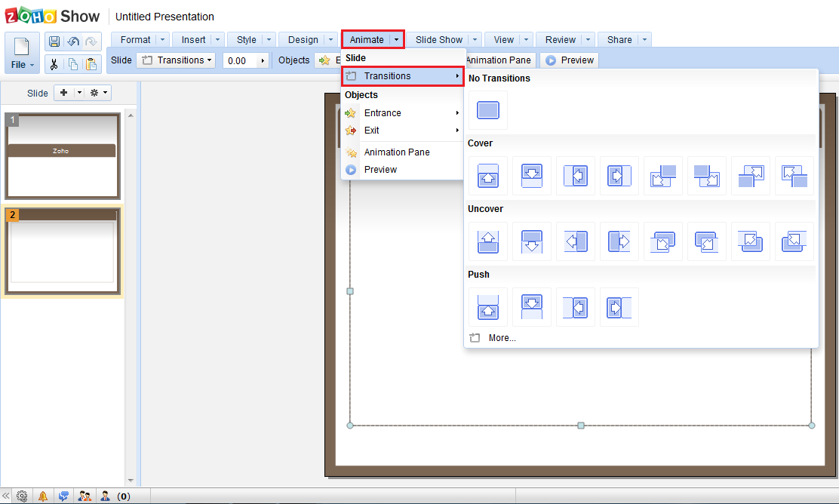Screen dimensions: 839x504
Task: Click the Redo arrow icon
Action: point(91,41)
